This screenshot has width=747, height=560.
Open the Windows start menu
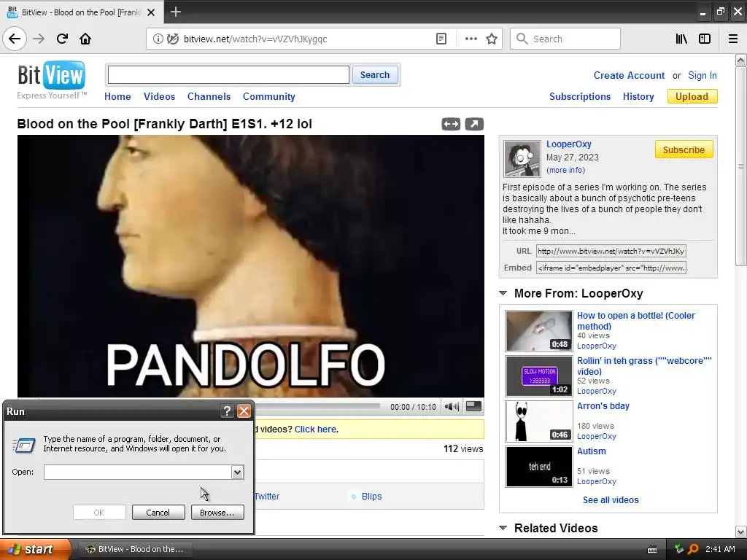[x=35, y=549]
